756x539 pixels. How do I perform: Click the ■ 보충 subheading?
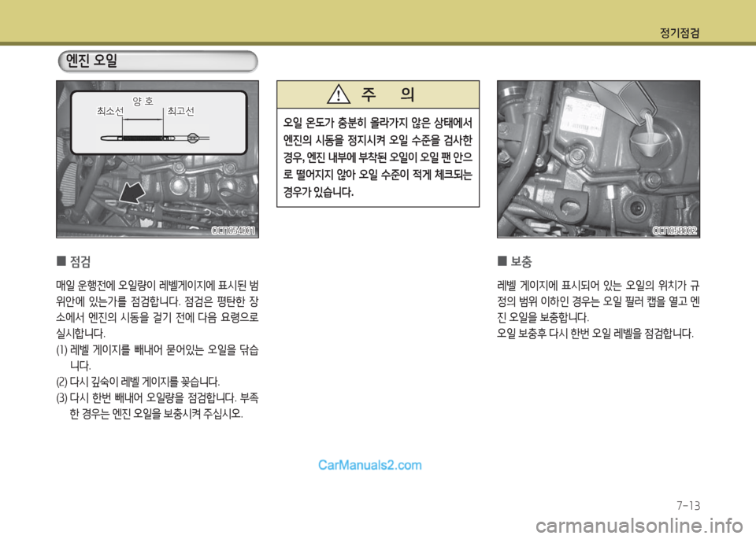click(x=514, y=261)
